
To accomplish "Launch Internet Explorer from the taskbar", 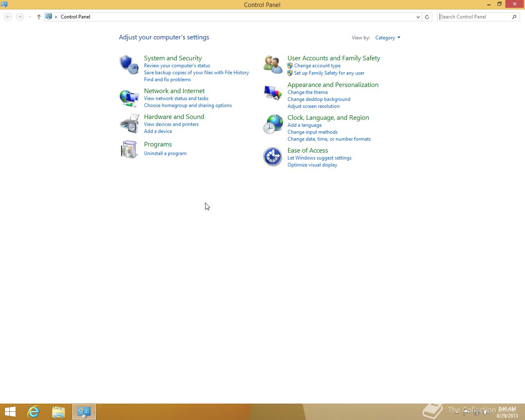I will pyautogui.click(x=33, y=412).
